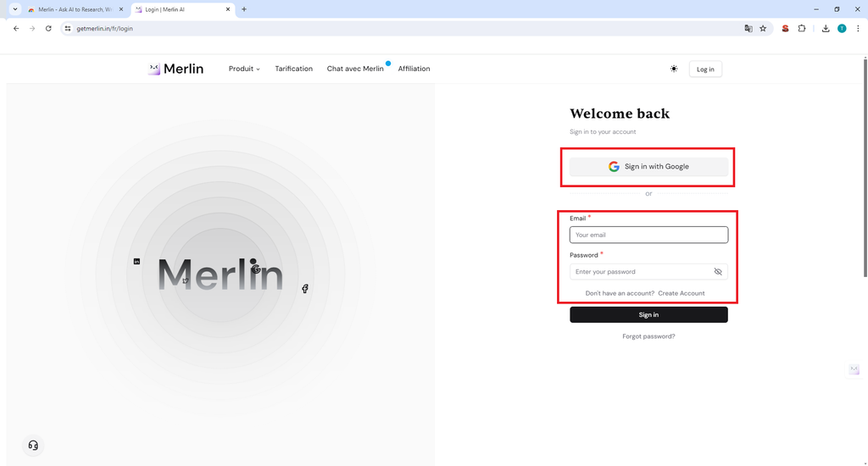Click Sign in with Google button
This screenshot has height=466, width=868.
coord(648,167)
